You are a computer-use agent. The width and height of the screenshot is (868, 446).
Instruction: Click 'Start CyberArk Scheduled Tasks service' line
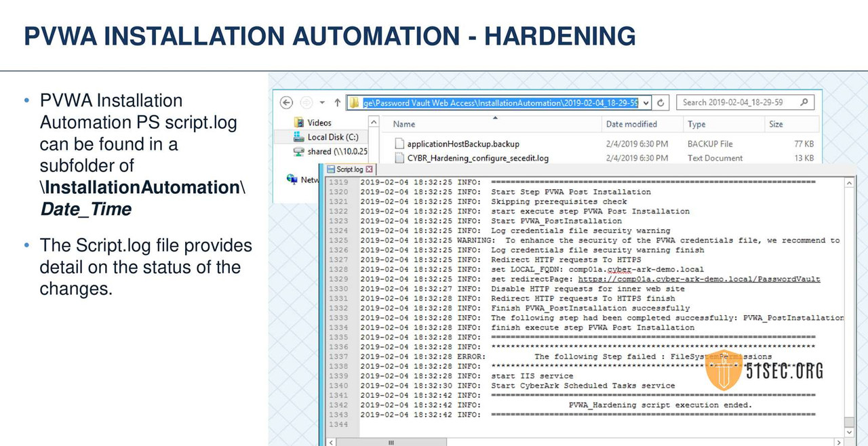point(583,386)
